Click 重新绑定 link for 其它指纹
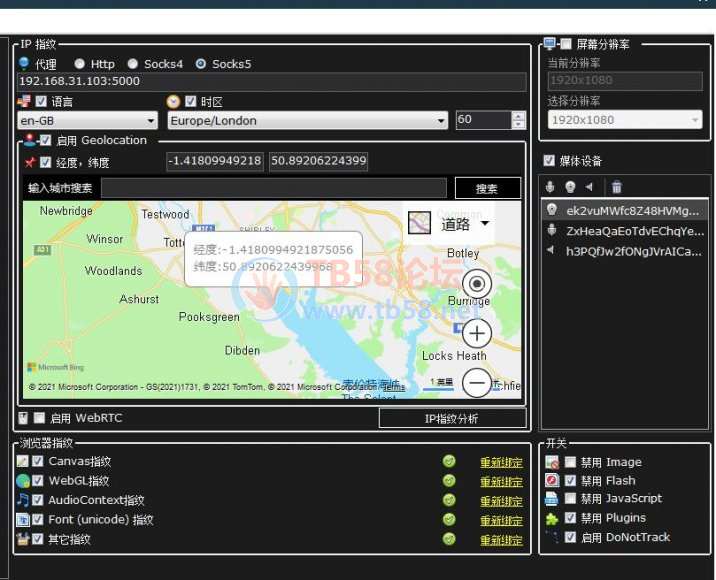 (501, 540)
